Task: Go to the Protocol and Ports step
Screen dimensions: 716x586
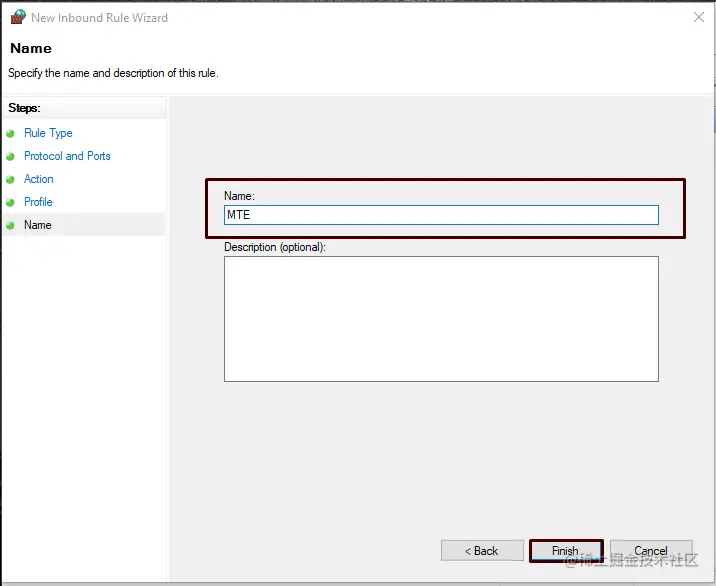Action: tap(67, 156)
